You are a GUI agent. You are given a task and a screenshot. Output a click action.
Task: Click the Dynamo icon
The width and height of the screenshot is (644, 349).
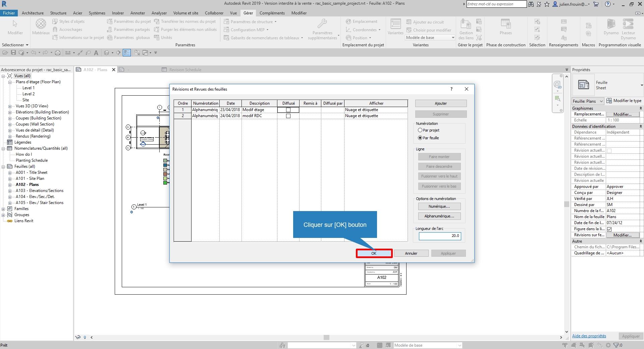611,24
